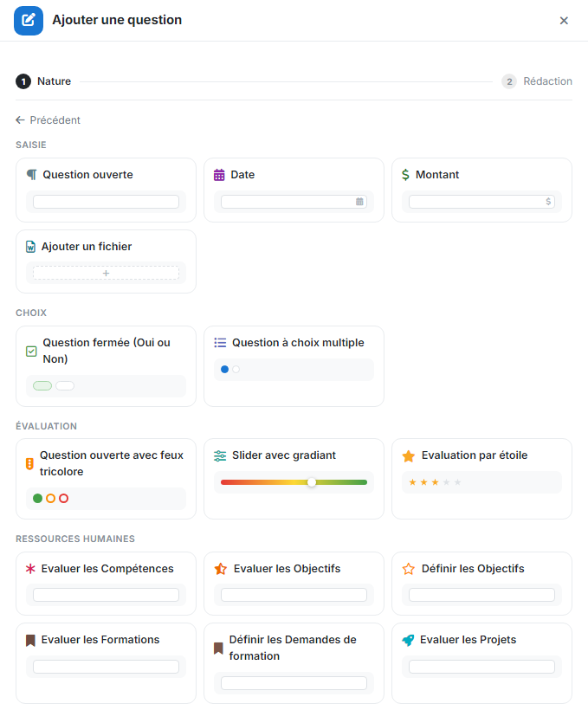588x710 pixels.
Task: Click the left arrow beside Précédent
Action: pos(20,120)
